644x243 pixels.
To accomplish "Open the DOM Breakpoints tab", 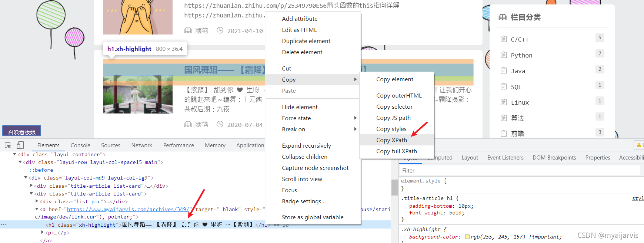I will tap(554, 158).
